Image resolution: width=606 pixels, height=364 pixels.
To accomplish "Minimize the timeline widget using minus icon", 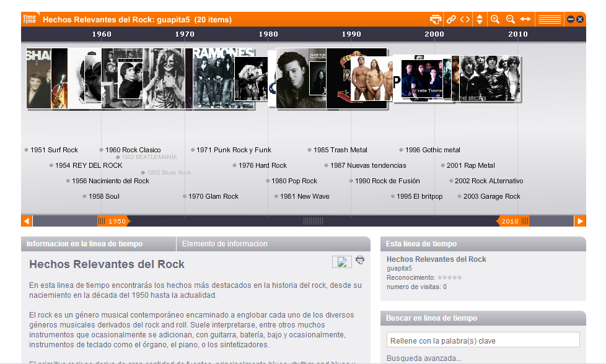I will 571,19.
